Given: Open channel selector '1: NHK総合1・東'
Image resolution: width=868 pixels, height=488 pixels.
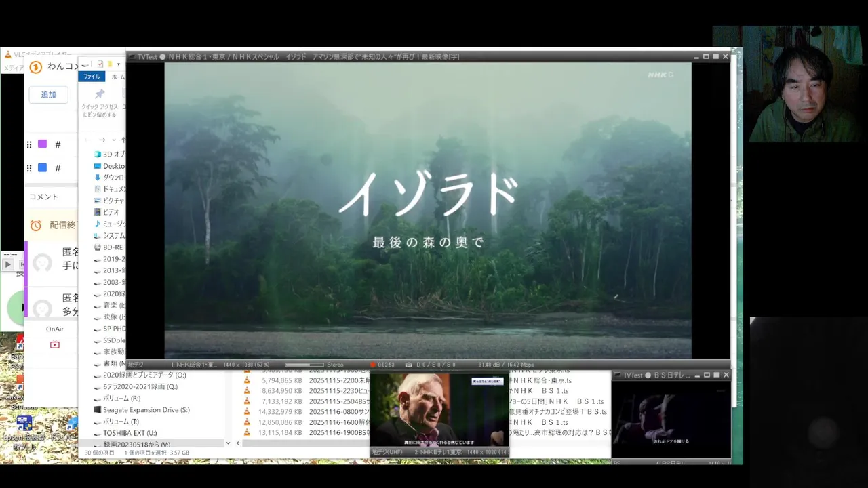Looking at the screenshot, I should coord(193,365).
